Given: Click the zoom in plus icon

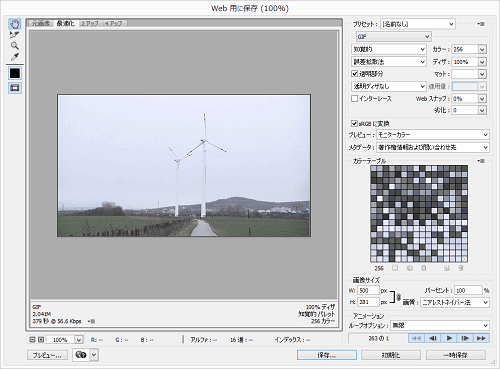Looking at the screenshot, I should pyautogui.click(x=41, y=339).
